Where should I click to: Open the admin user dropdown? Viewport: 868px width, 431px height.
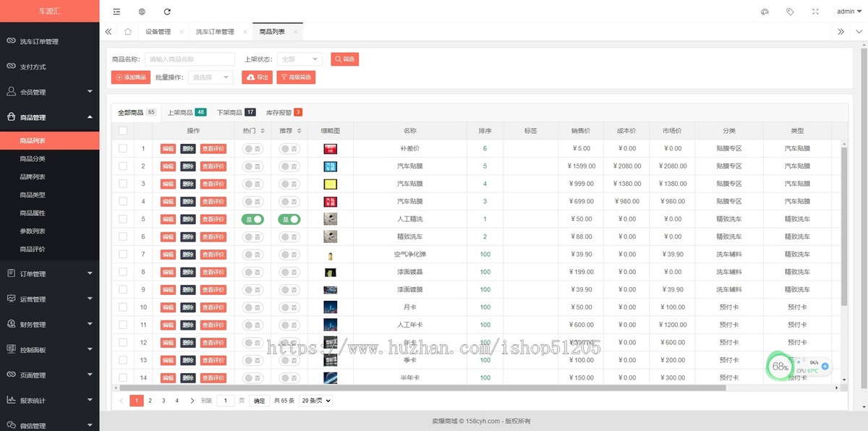point(848,12)
